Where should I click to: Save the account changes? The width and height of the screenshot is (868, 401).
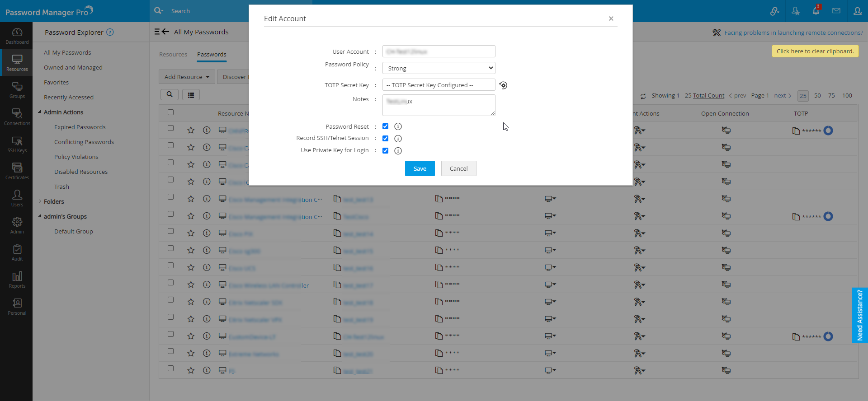[x=420, y=168]
